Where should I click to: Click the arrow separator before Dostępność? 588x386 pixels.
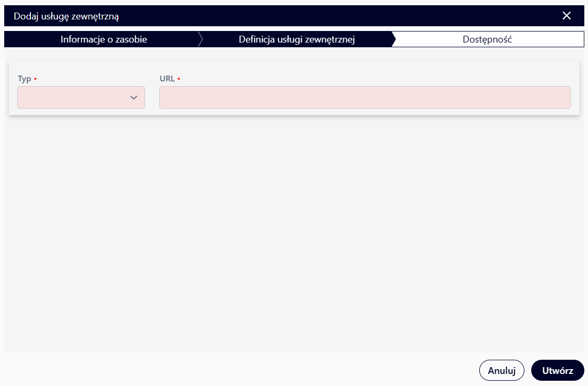click(x=393, y=39)
